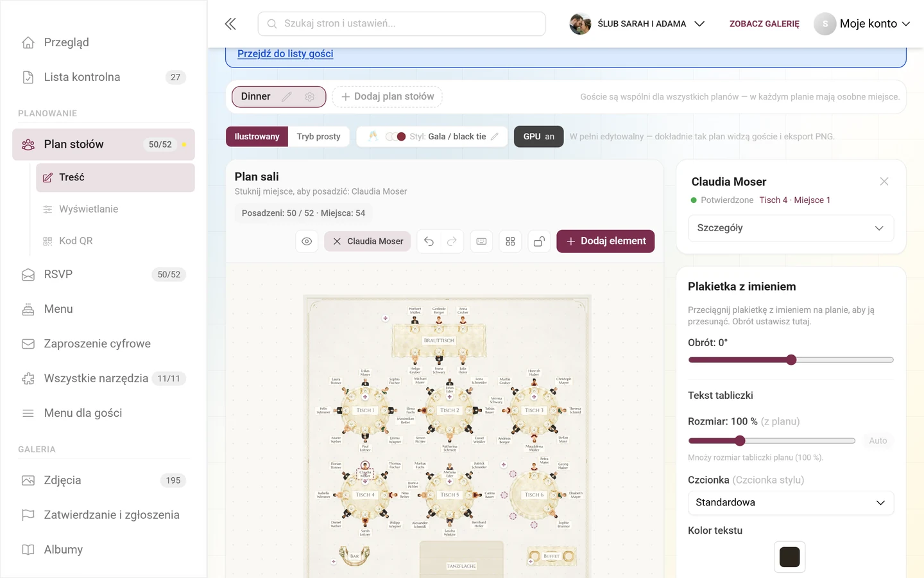Click the Dodaj element button
Viewport: 924px width, 578px height.
tap(606, 241)
